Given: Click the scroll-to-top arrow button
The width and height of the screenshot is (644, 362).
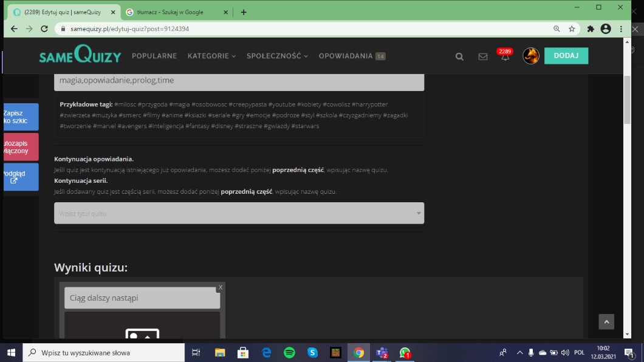Looking at the screenshot, I should click(606, 322).
